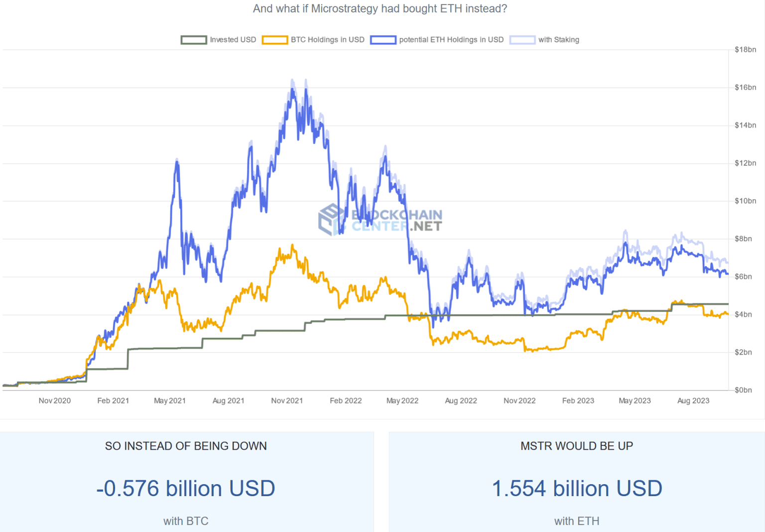The width and height of the screenshot is (765, 532).
Task: Toggle the with Staking legend swatch
Action: (522, 40)
